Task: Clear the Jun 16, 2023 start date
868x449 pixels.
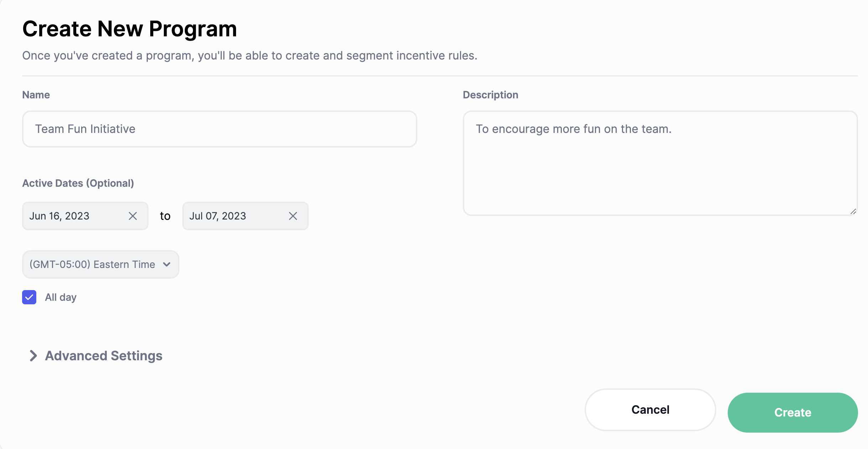Action: (133, 216)
